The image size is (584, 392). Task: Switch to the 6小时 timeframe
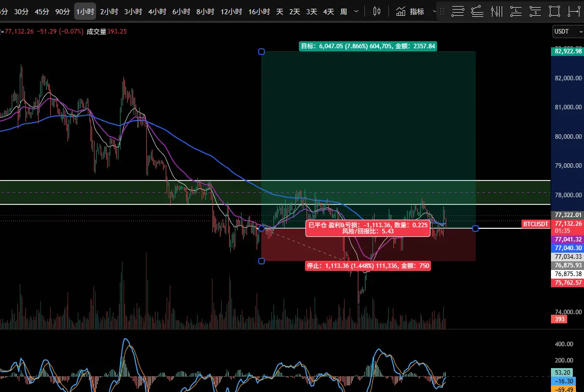[x=181, y=12]
